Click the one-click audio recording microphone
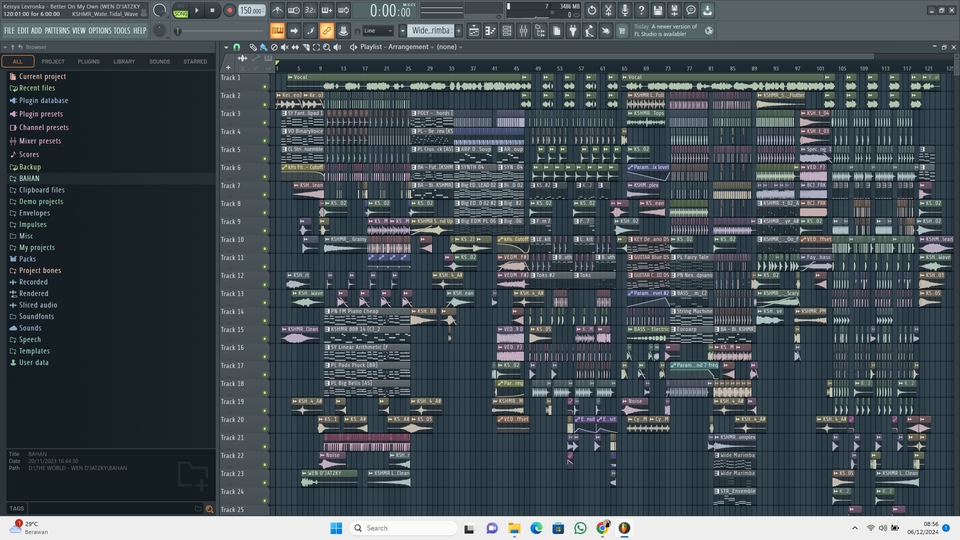Image resolution: width=960 pixels, height=540 pixels. (x=624, y=10)
